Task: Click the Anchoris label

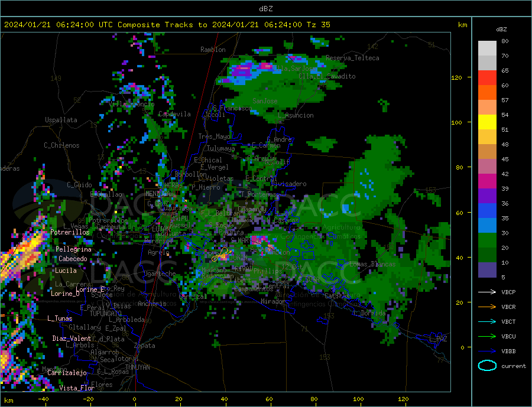Action: pyautogui.click(x=152, y=304)
